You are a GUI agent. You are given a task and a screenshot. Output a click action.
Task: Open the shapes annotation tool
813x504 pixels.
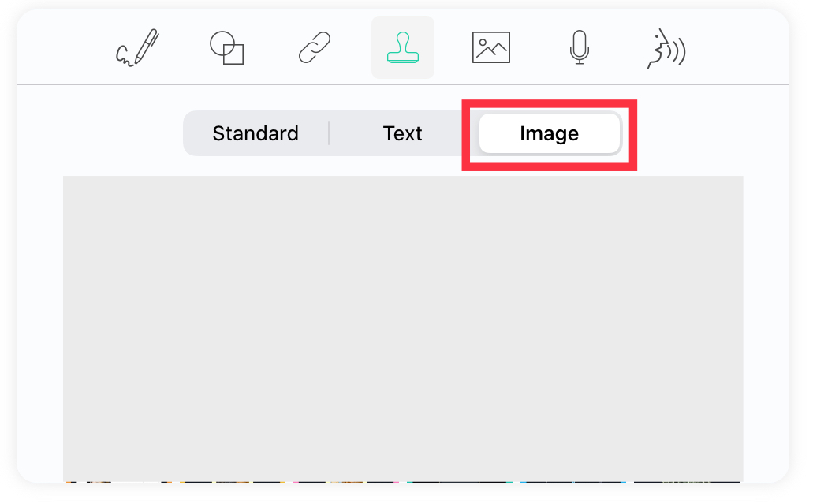click(x=226, y=47)
